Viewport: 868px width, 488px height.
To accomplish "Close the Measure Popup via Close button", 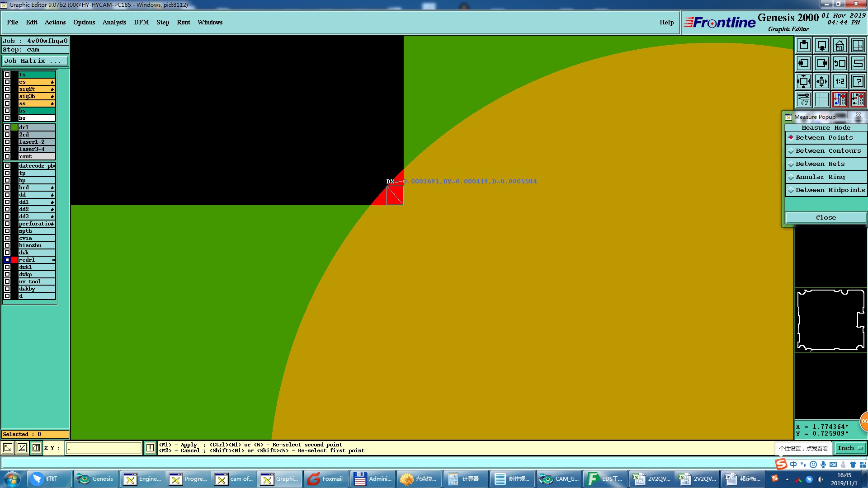I will 826,217.
